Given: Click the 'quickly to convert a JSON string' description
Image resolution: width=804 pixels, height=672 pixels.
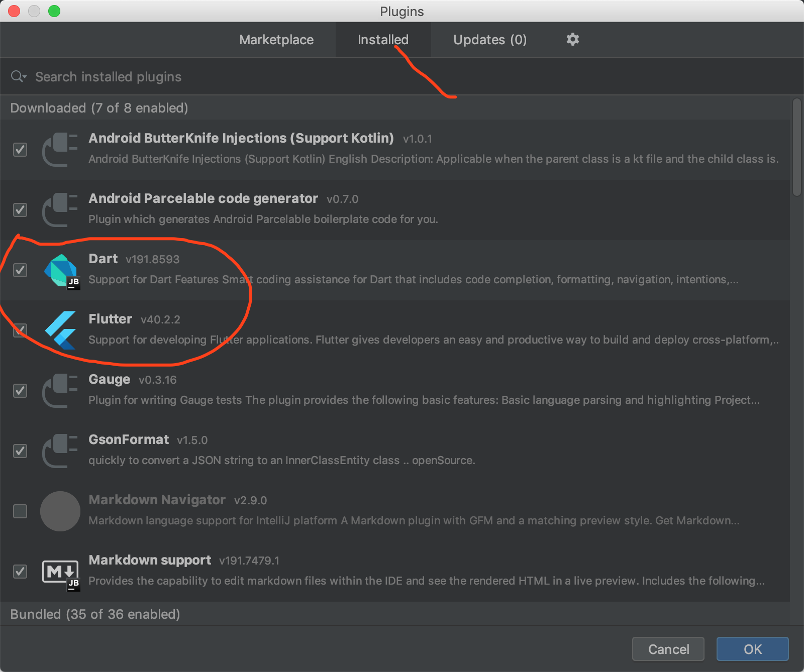Looking at the screenshot, I should point(282,460).
